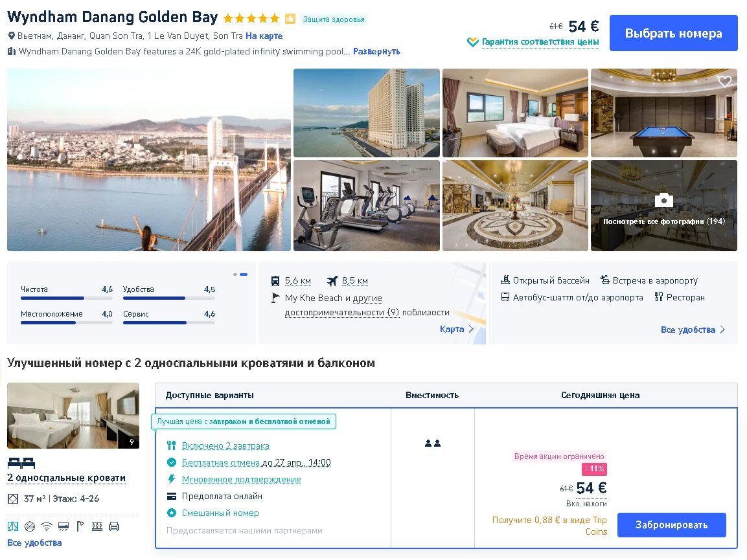Click the twin beds icon under room photo
Screen dimensions: 747x560
[x=21, y=462]
